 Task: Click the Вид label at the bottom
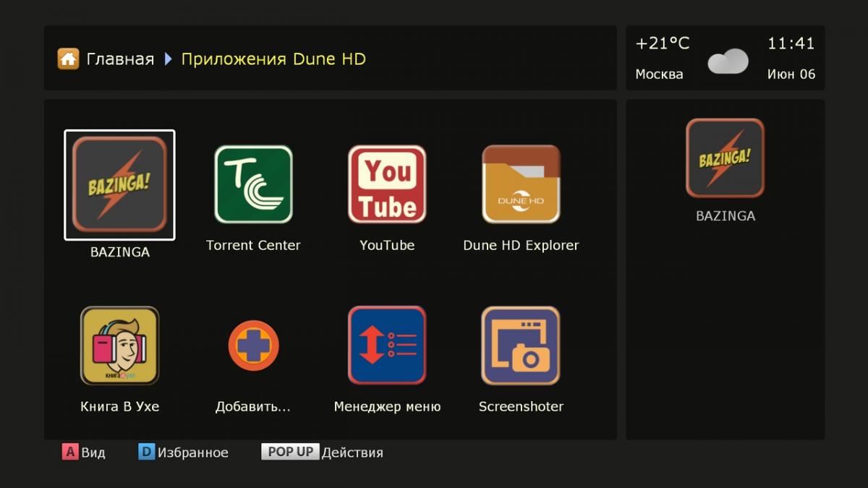tap(93, 453)
